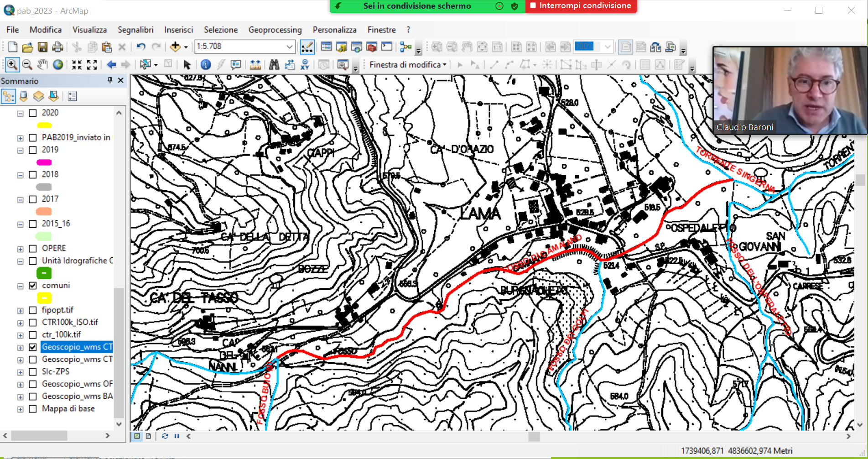Image resolution: width=868 pixels, height=459 pixels.
Task: Turn on the OPERE layer checkbox
Action: [x=33, y=249]
